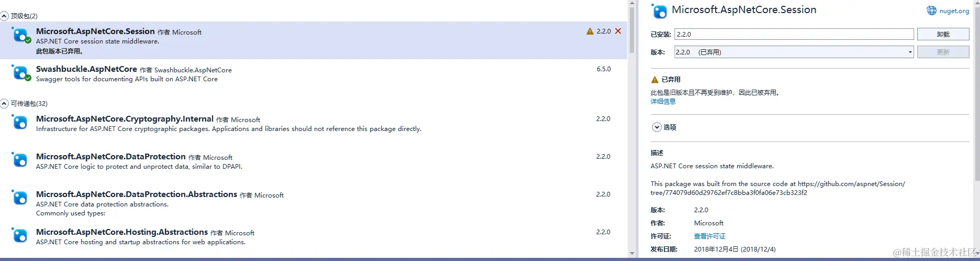Expand the 选项 section
This screenshot has height=261, width=980.
pyautogui.click(x=656, y=127)
